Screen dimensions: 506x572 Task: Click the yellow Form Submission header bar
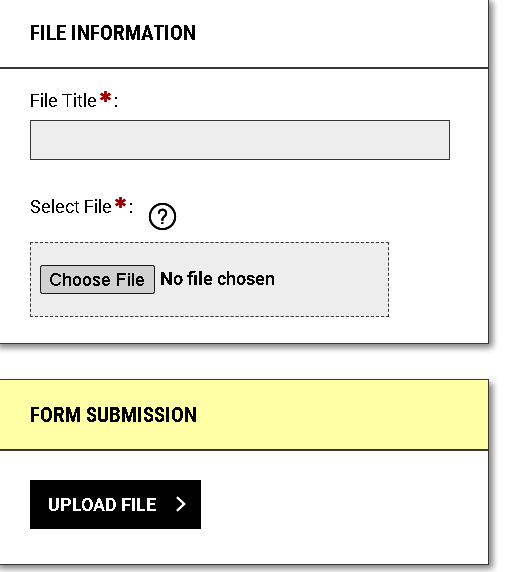pos(244,415)
